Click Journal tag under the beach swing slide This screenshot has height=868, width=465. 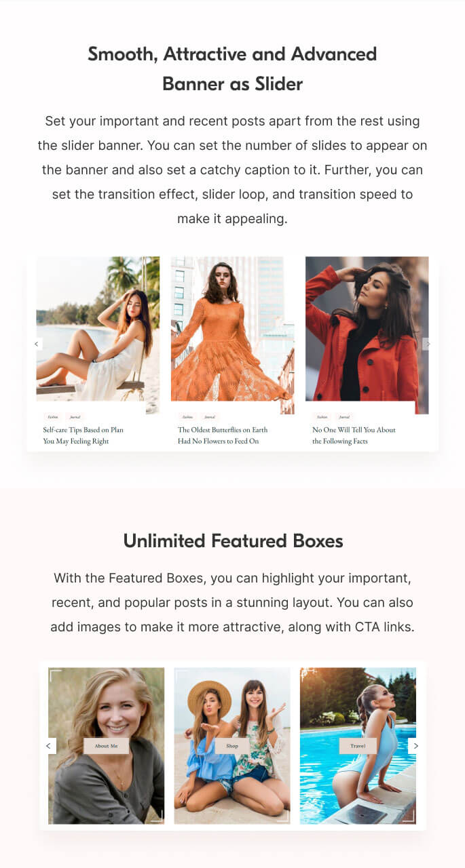coord(75,417)
